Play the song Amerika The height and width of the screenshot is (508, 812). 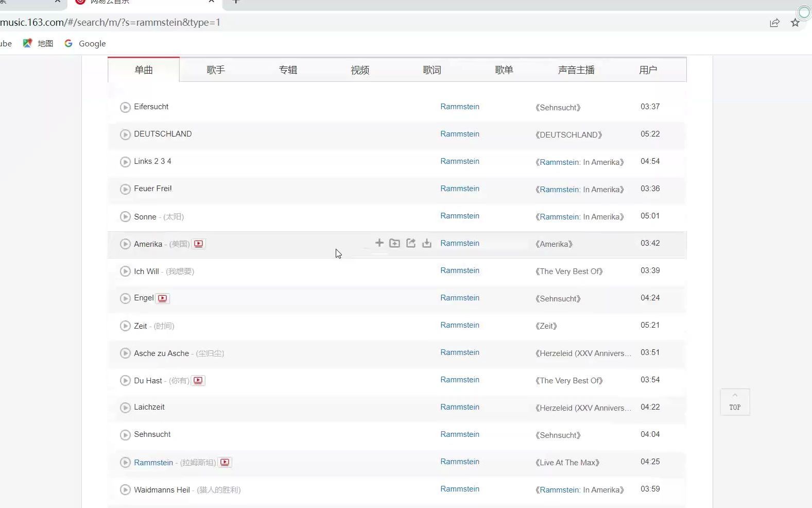pos(125,244)
